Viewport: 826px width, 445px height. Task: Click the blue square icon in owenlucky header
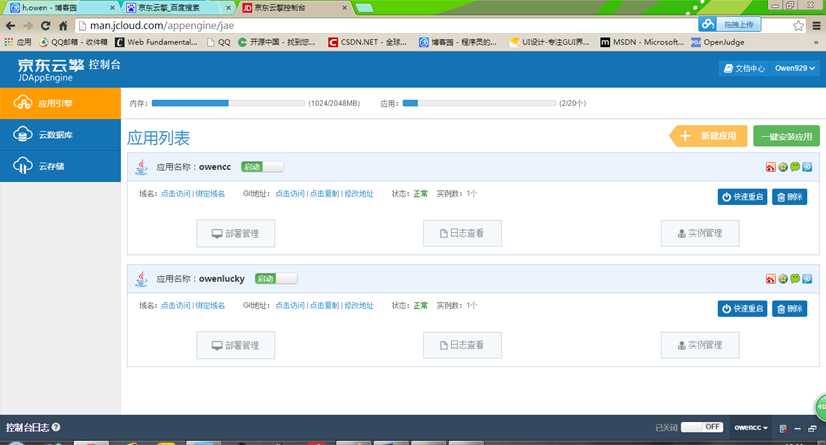(x=807, y=279)
